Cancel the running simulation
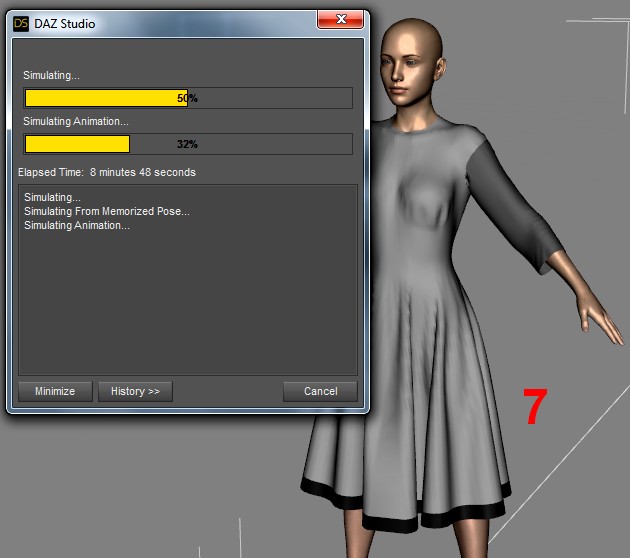The height and width of the screenshot is (558, 630). [320, 391]
